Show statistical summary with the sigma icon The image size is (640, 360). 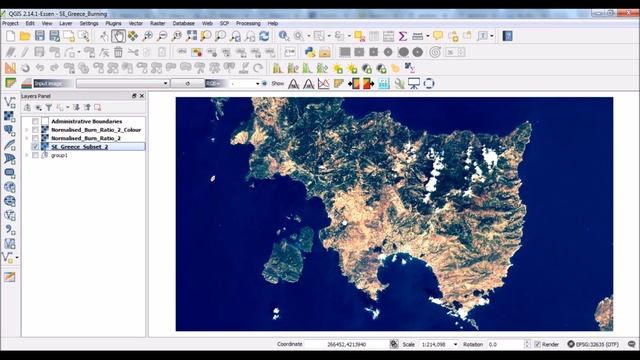point(402,36)
